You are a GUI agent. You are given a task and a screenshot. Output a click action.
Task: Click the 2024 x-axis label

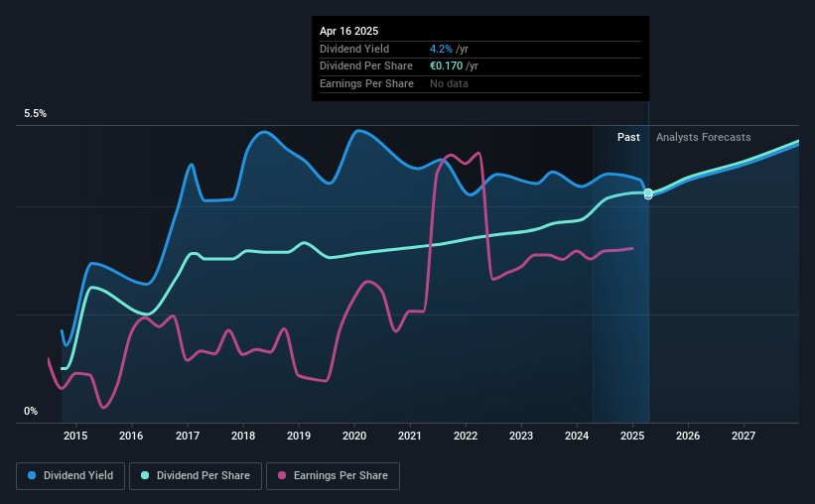577,436
